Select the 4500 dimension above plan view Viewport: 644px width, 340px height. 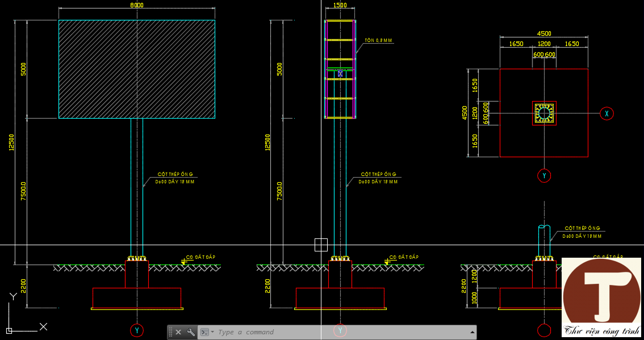click(x=543, y=34)
